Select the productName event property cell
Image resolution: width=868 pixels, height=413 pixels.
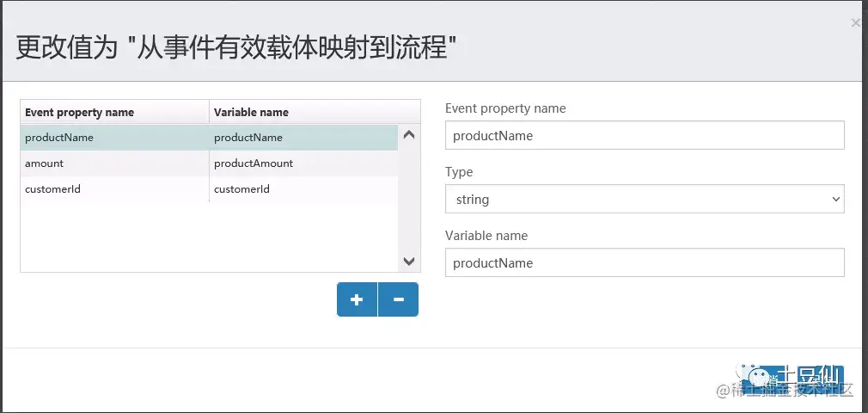[114, 138]
